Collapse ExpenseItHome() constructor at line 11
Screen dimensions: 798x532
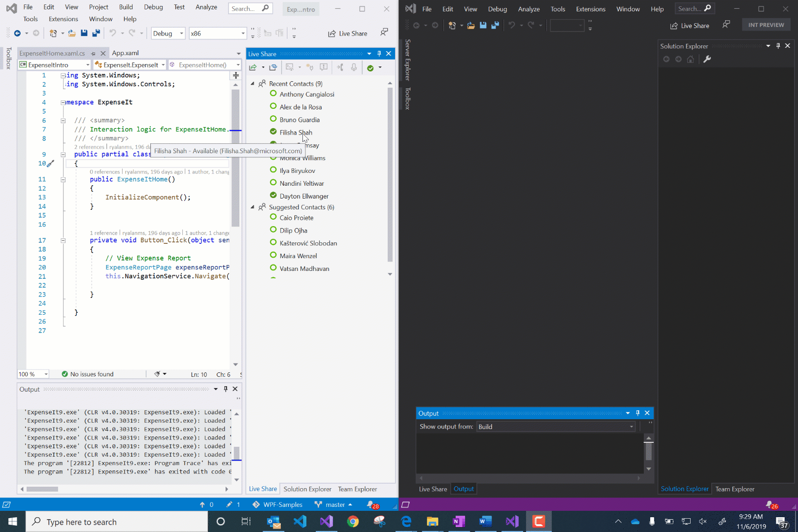63,179
